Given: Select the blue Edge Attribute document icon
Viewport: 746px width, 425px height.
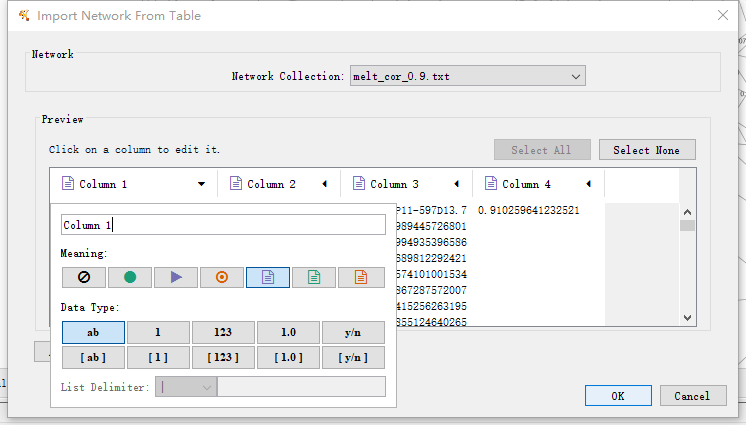Looking at the screenshot, I should 268,277.
